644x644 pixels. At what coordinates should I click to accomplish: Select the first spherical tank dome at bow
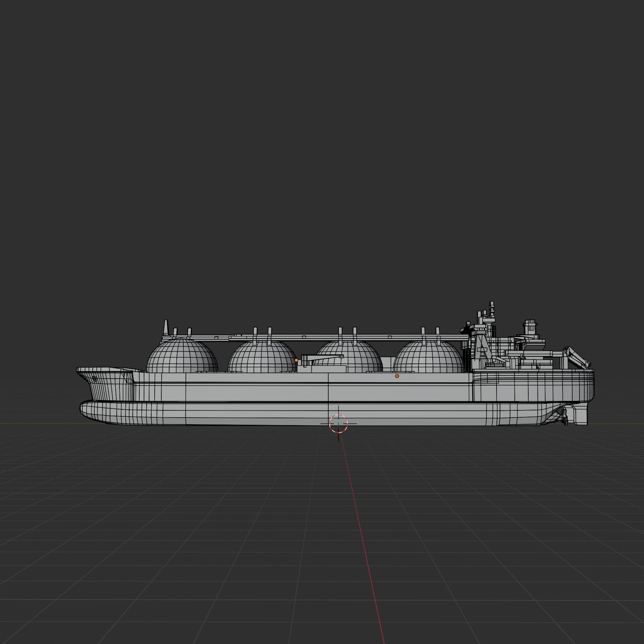182,357
